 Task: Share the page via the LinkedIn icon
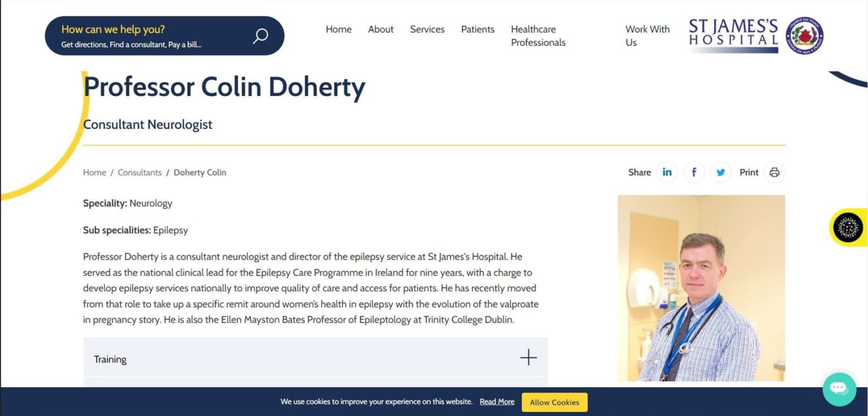[x=667, y=172]
